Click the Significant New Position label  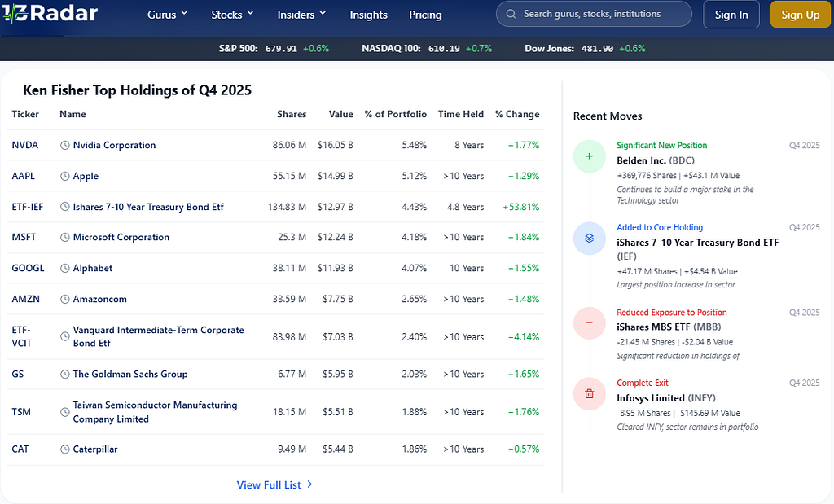tap(661, 146)
